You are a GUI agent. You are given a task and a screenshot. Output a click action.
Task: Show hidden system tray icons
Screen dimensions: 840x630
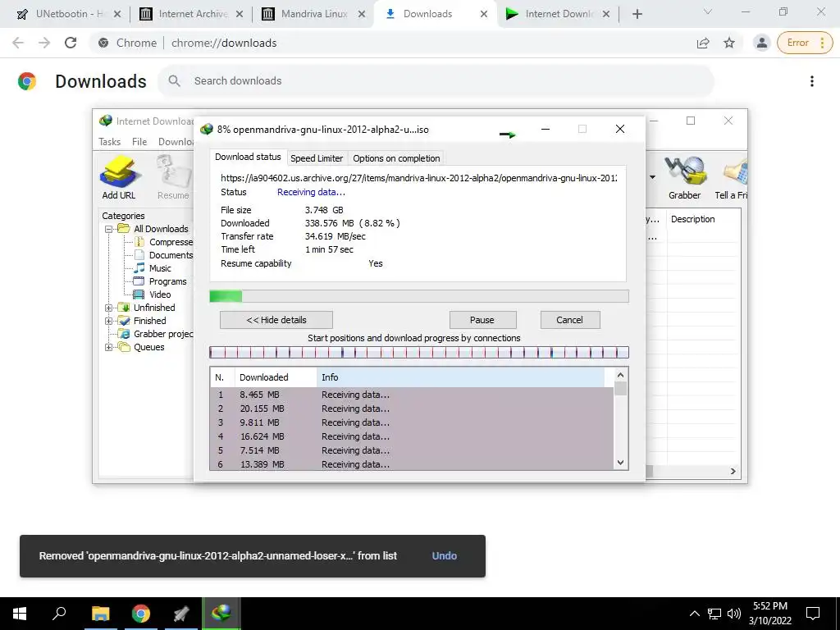tap(694, 614)
